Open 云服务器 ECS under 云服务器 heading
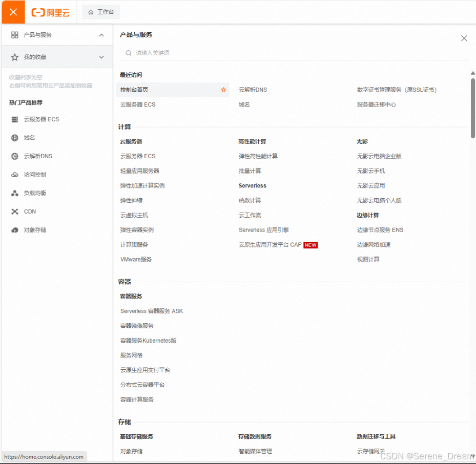The height and width of the screenshot is (464, 476). [x=138, y=156]
